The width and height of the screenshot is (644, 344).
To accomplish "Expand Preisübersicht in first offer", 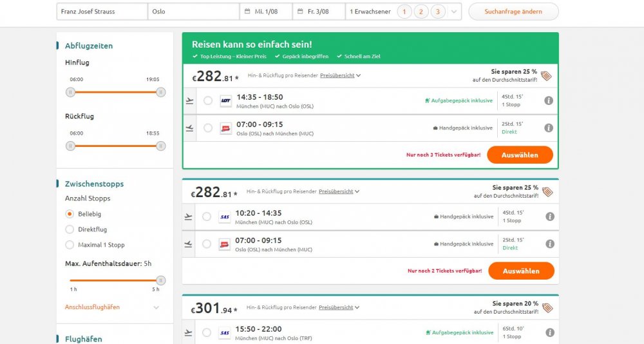I will point(340,75).
